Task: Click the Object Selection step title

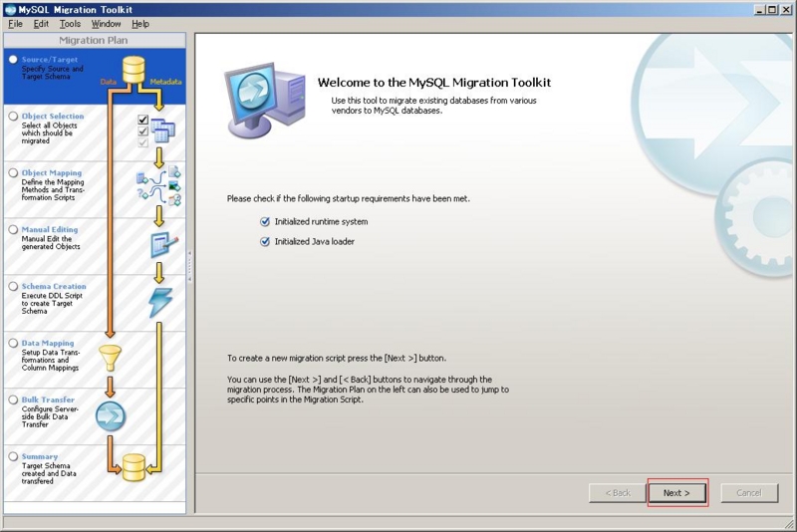Action: [53, 116]
